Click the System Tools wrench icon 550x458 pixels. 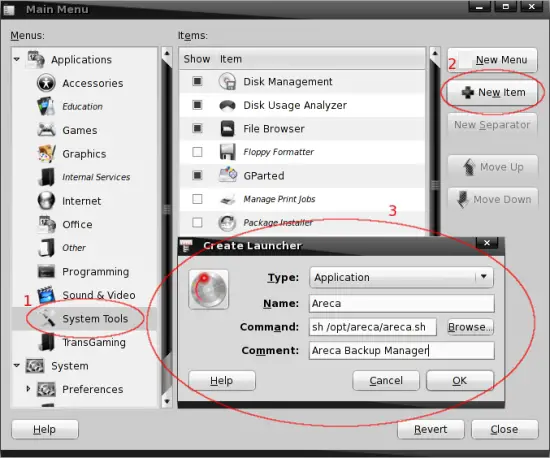[x=46, y=318]
